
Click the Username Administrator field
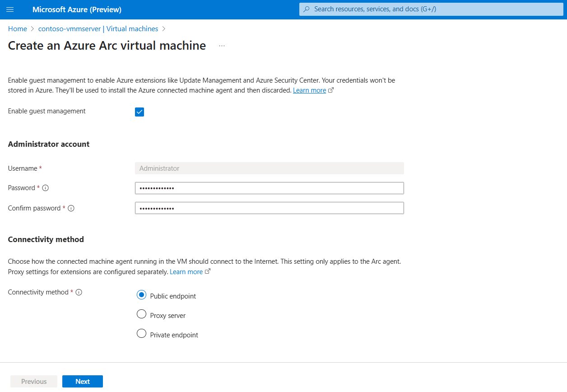(x=270, y=168)
